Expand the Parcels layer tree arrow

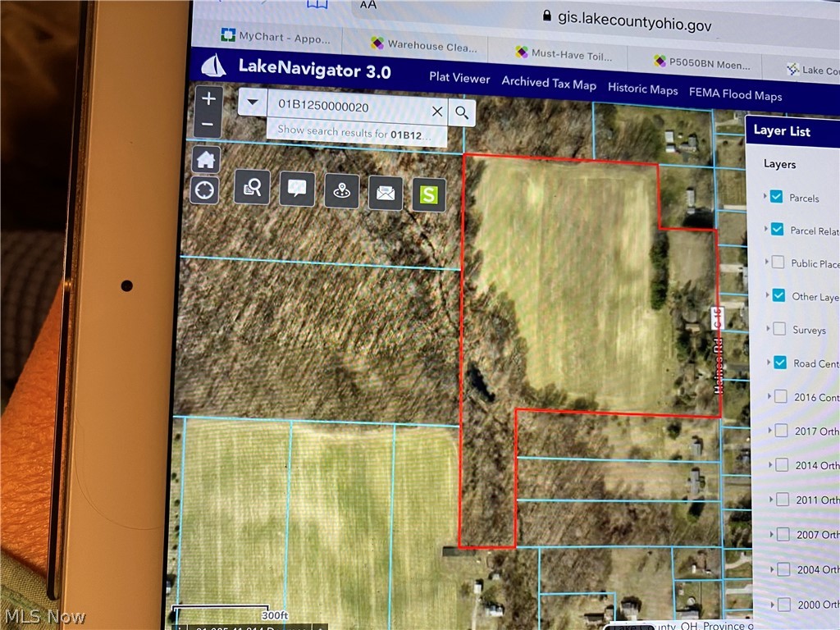(x=765, y=196)
